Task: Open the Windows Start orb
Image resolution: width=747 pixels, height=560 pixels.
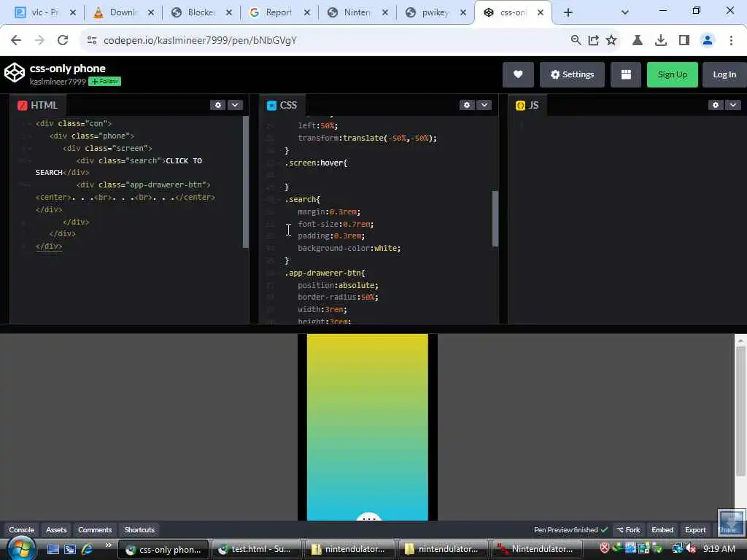Action: [21, 548]
